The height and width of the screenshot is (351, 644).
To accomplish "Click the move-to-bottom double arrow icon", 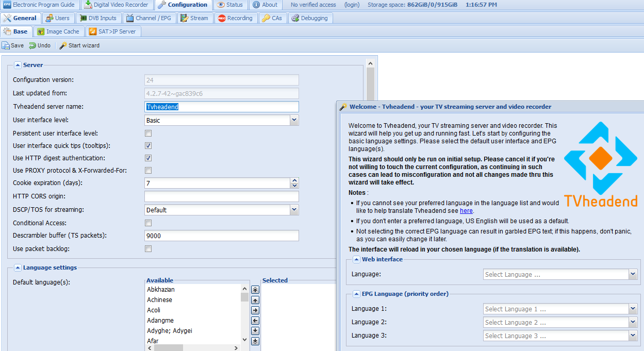I will (255, 341).
